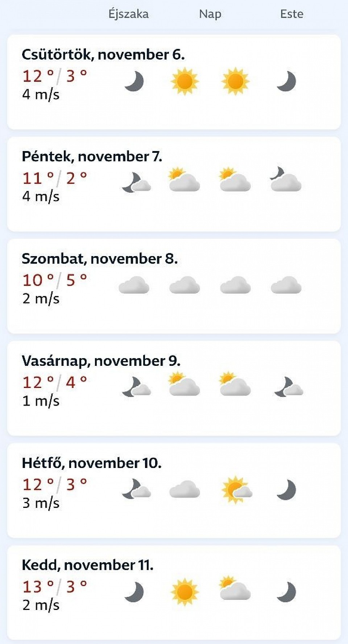The width and height of the screenshot is (348, 644).
Task: Click Monday's overcast cloud morning icon
Action: click(185, 490)
